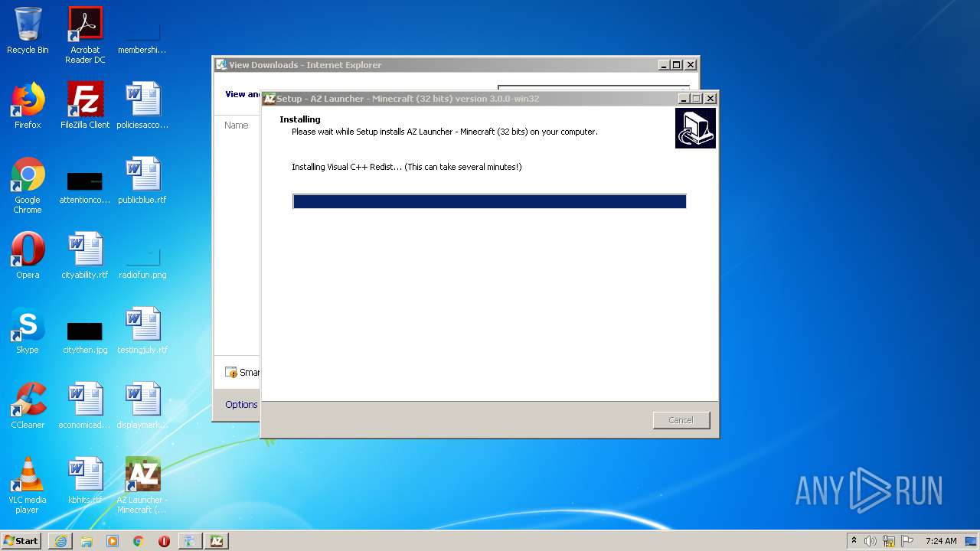Launch Acrobat Reader DC shortcut
The width and height of the screenshot is (980, 551).
point(85,35)
